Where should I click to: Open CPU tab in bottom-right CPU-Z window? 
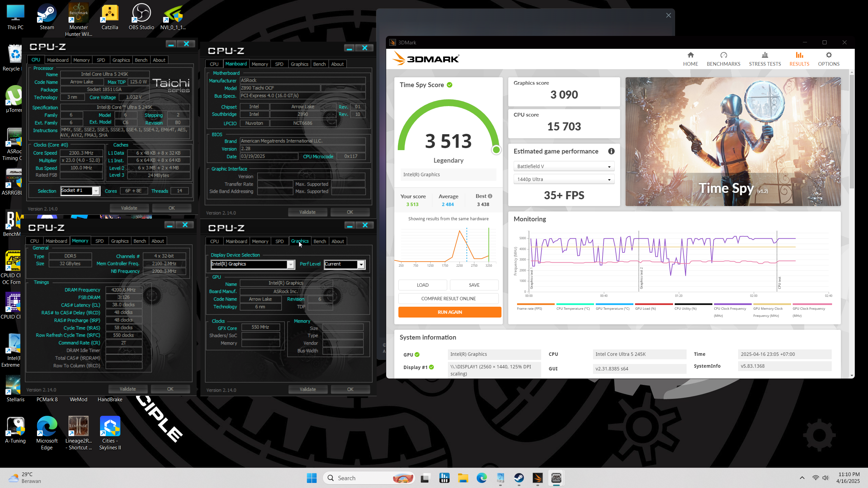(214, 241)
